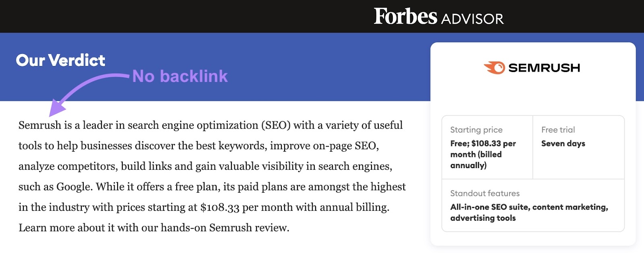Click the Forbes Advisor logo
Screen dimensions: 644x257
(439, 16)
